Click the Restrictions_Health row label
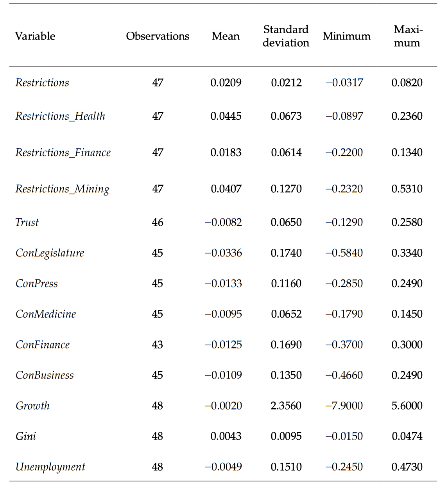 pyautogui.click(x=60, y=116)
